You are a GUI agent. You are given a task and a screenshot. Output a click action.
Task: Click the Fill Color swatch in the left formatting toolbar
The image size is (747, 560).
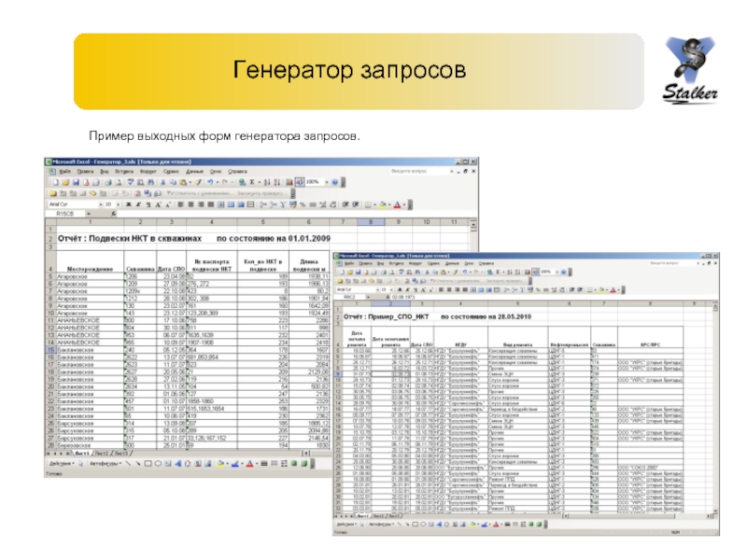click(x=382, y=204)
